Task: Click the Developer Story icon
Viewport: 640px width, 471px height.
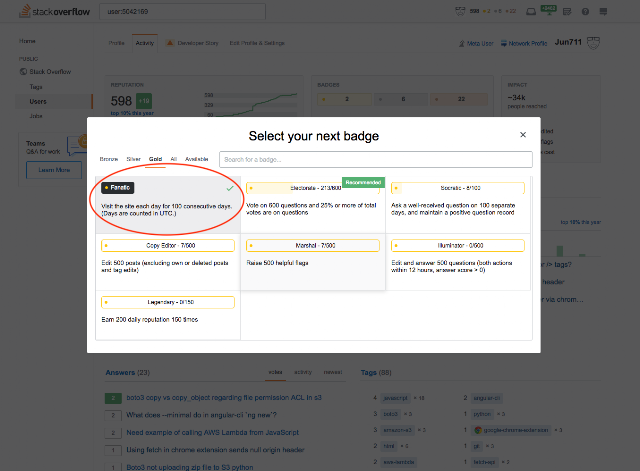Action: [170, 42]
